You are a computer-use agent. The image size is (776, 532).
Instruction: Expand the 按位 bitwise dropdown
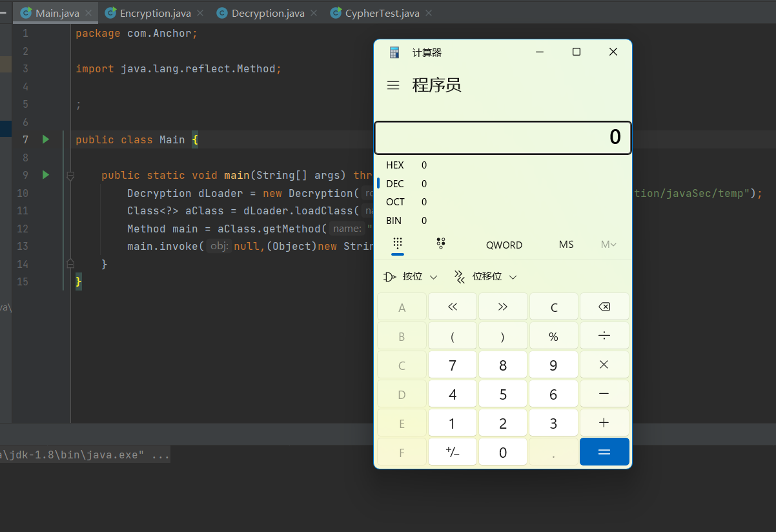(x=411, y=276)
